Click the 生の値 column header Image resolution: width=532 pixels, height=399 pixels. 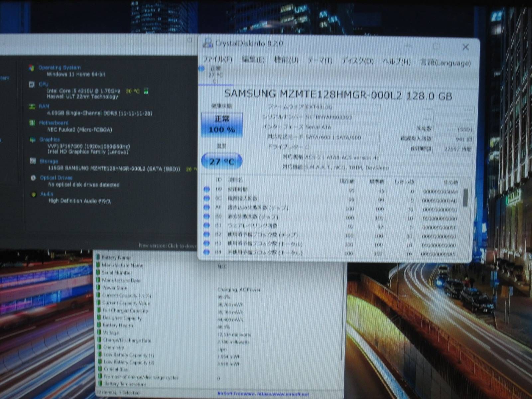coord(451,183)
